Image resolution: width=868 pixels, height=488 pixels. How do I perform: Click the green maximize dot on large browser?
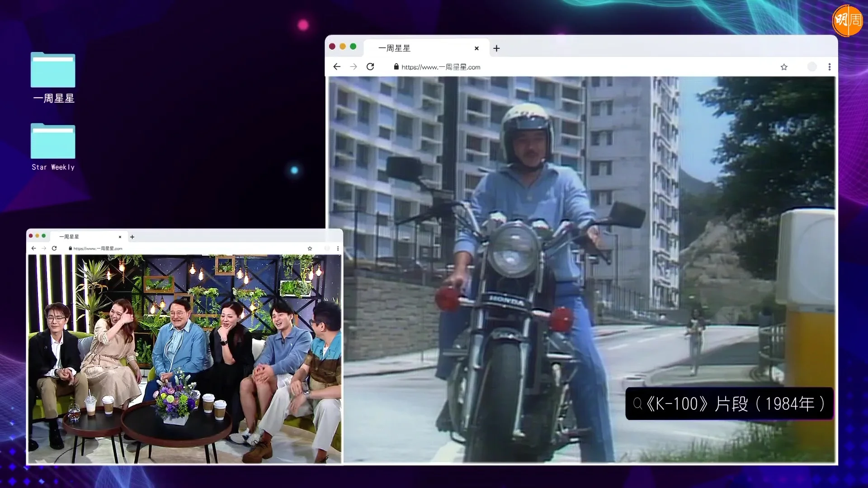click(x=353, y=47)
